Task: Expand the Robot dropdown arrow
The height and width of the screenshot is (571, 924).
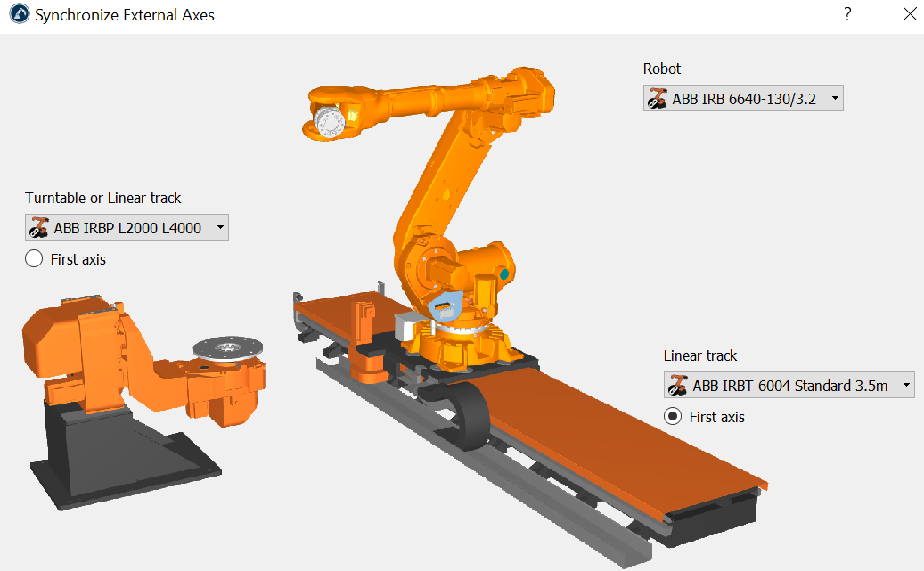Action: pyautogui.click(x=834, y=99)
